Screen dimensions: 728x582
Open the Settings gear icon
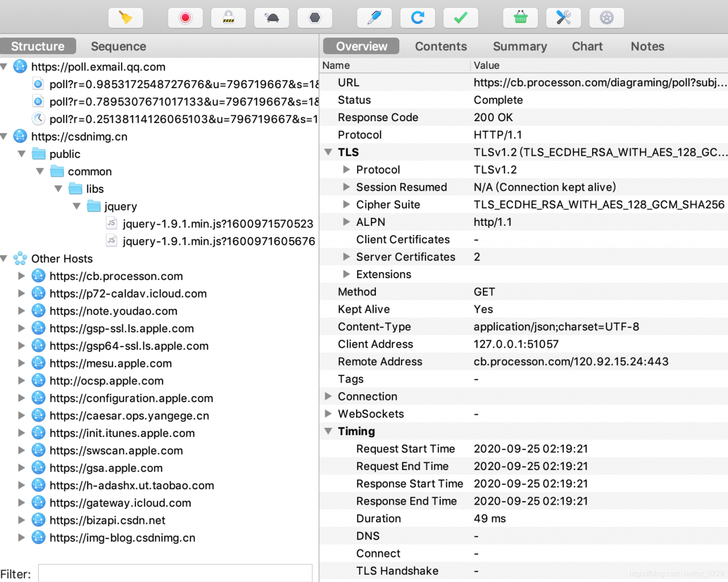click(x=607, y=18)
